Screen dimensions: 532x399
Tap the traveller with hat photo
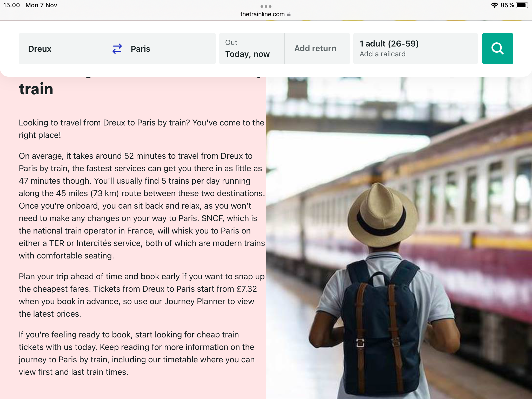pyautogui.click(x=399, y=238)
